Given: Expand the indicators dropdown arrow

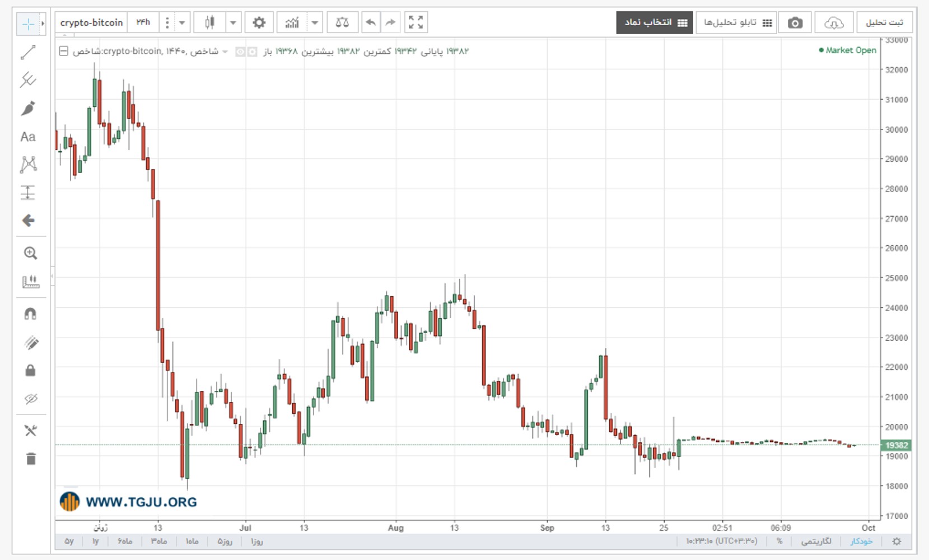Looking at the screenshot, I should point(315,23).
